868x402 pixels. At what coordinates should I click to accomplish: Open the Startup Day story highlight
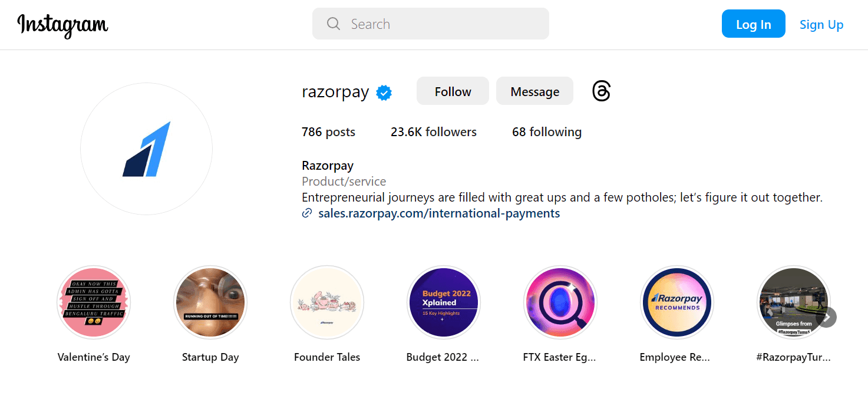click(x=210, y=302)
